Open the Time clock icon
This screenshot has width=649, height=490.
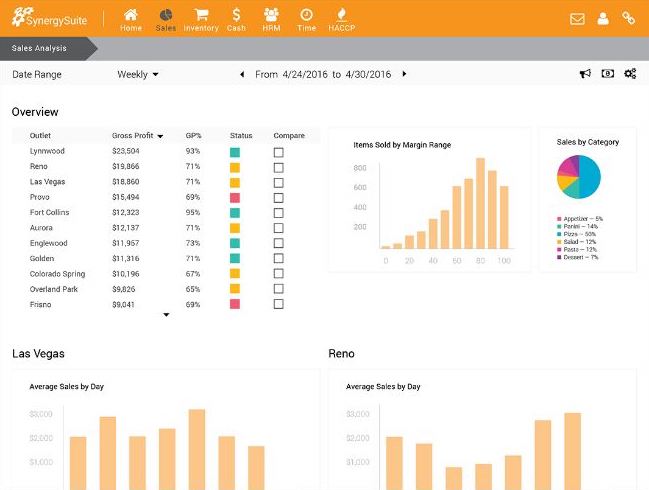[306, 18]
